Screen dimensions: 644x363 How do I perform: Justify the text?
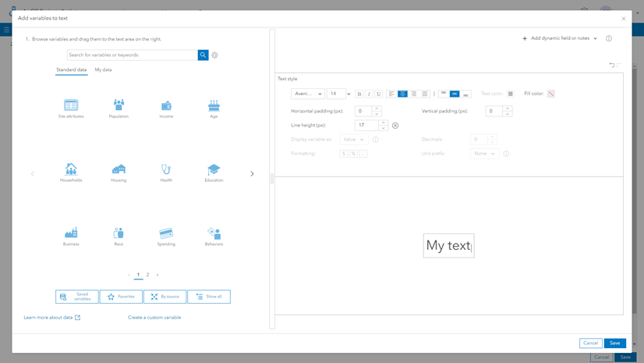pos(425,94)
